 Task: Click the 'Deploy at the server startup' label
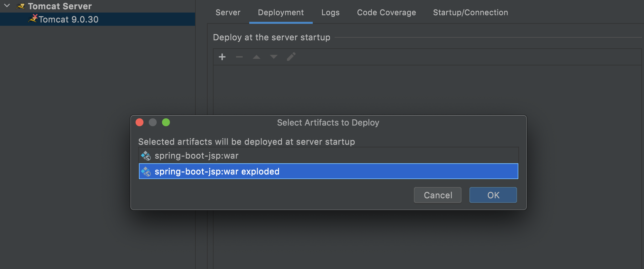pyautogui.click(x=271, y=37)
